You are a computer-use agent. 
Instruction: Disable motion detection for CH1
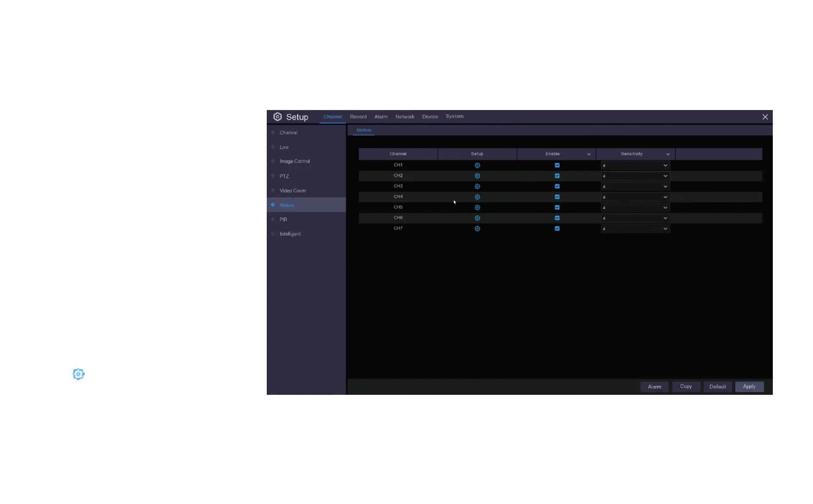[x=557, y=165]
